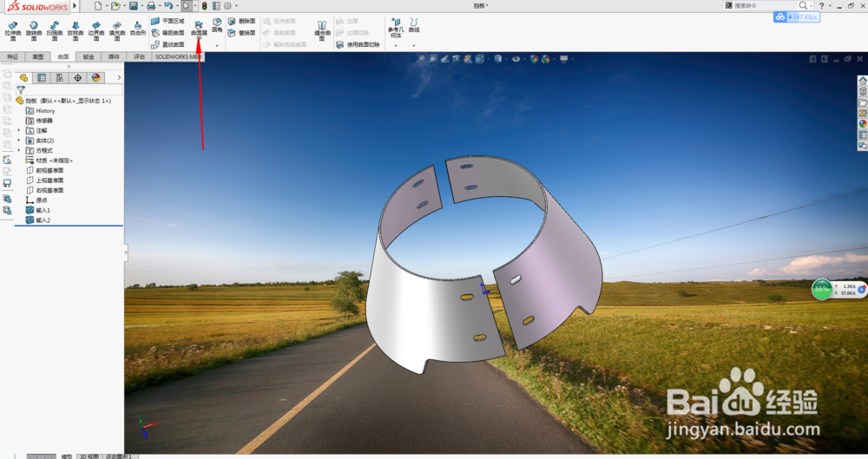Click the Save icon in quick toolbar
Image resolution: width=868 pixels, height=459 pixels.
(x=134, y=6)
